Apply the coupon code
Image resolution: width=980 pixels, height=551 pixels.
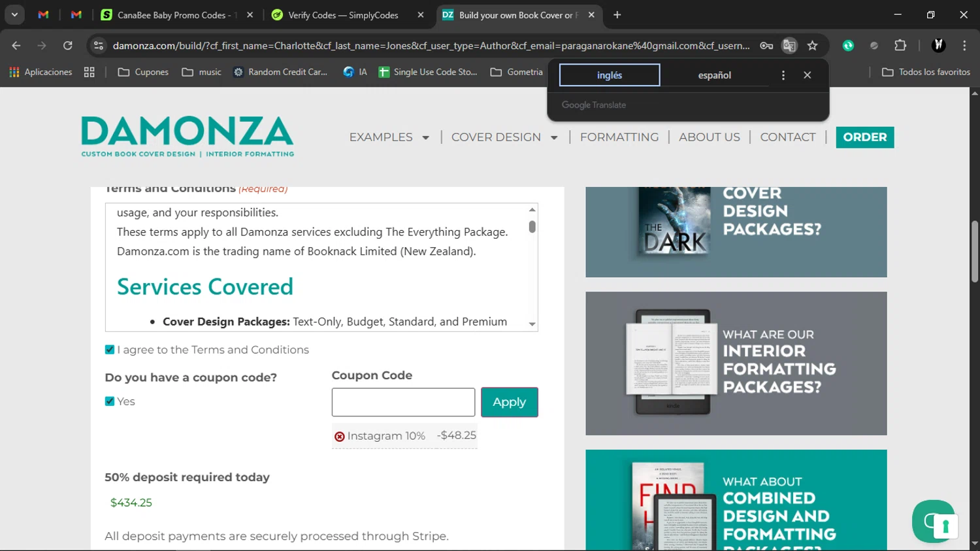point(510,402)
